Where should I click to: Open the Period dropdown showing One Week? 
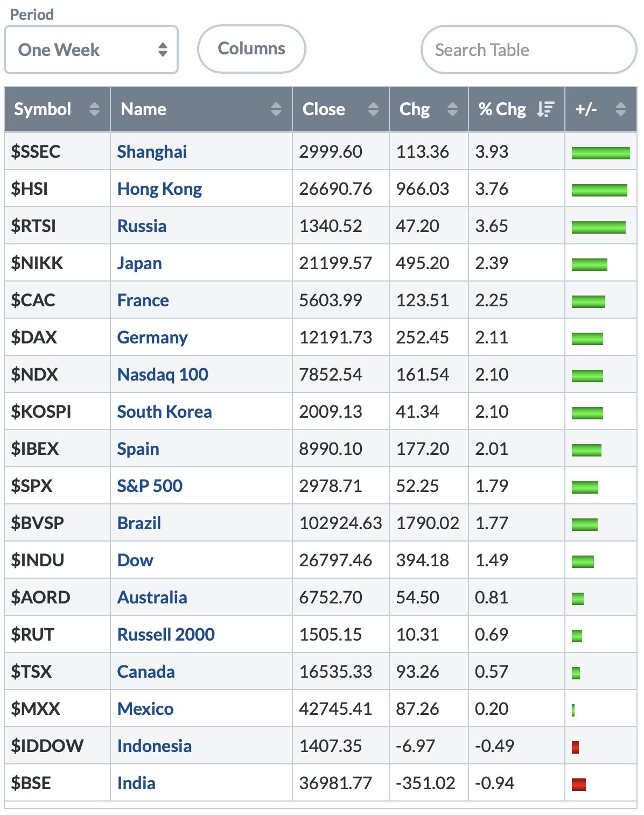click(91, 50)
